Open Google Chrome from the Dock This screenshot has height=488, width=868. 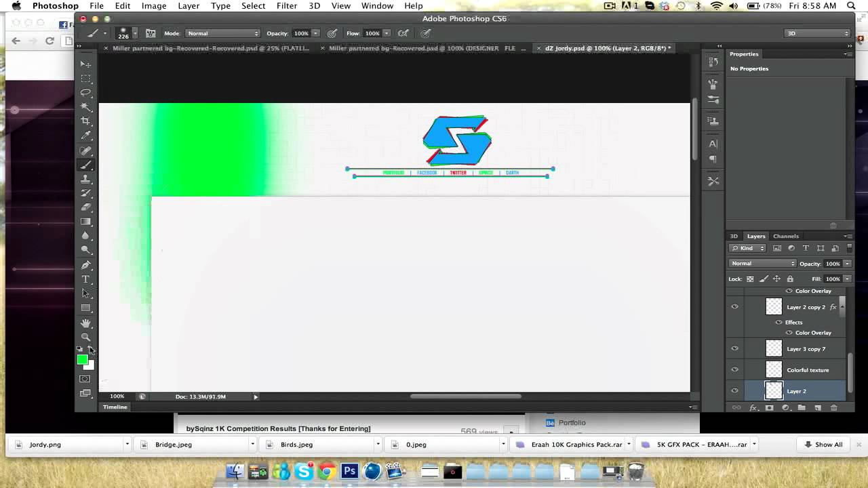click(327, 471)
